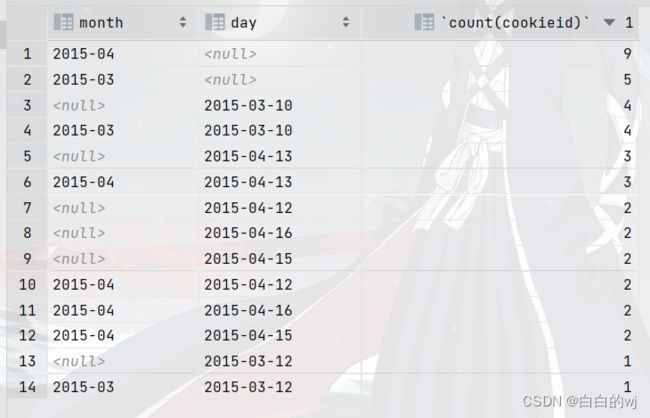Click descending sort arrow on count(cookieid)
This screenshot has width=650, height=418.
click(609, 22)
